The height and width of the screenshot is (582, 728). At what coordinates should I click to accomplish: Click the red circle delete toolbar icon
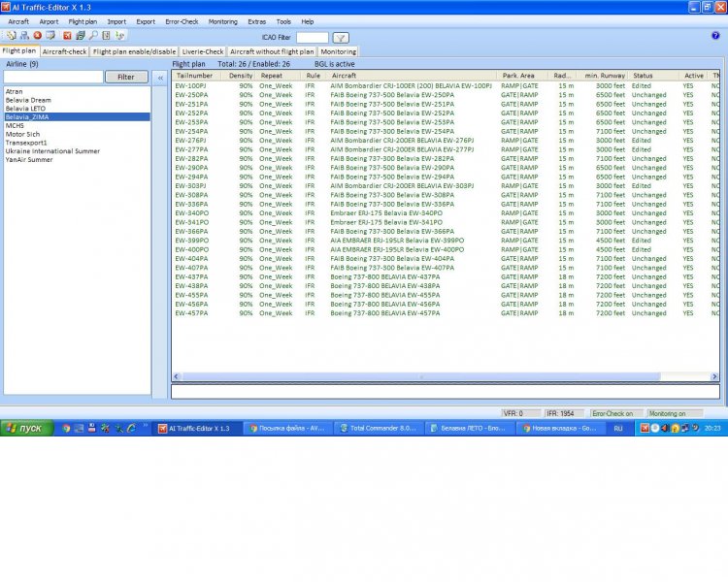click(38, 35)
